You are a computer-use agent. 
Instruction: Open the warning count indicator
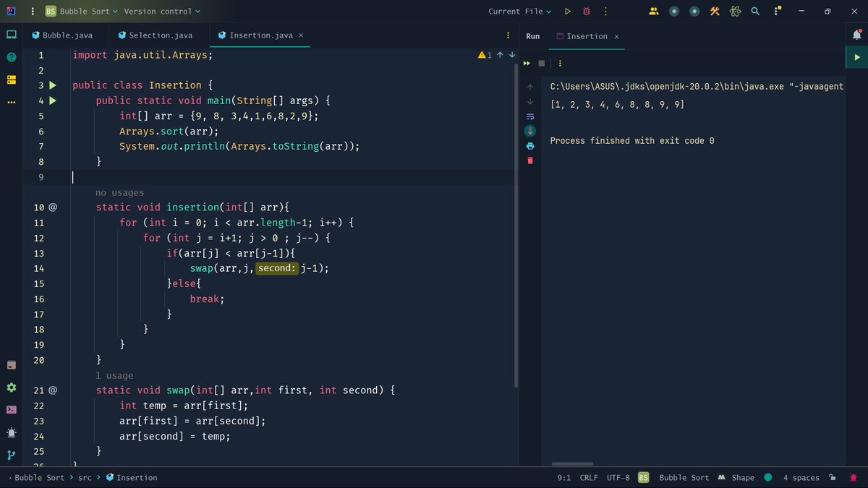[485, 55]
